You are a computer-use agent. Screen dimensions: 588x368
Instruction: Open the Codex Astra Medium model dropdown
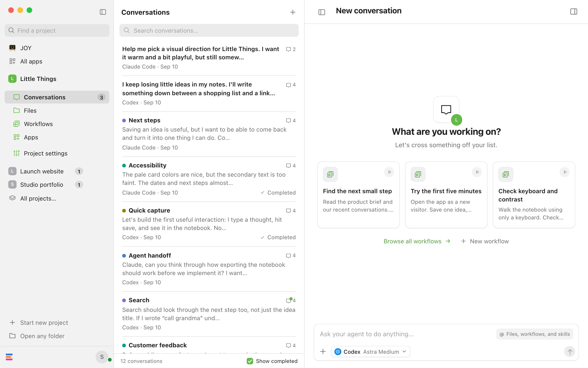tap(370, 351)
